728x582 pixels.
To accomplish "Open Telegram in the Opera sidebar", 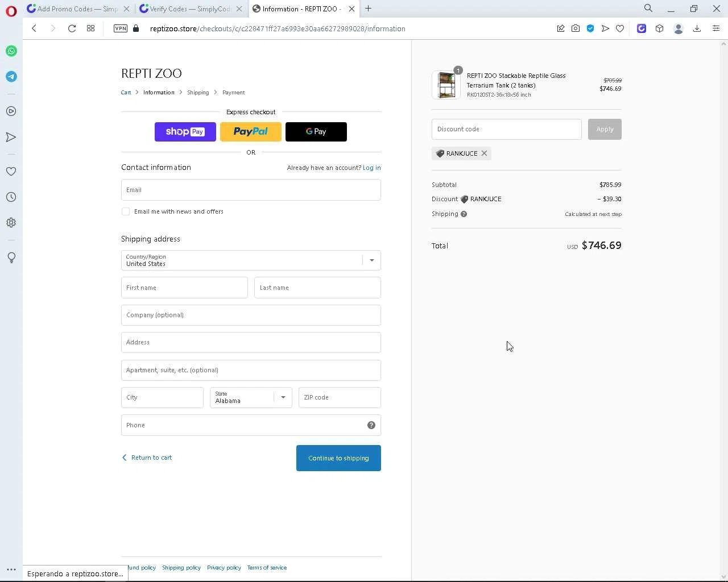I will [11, 77].
